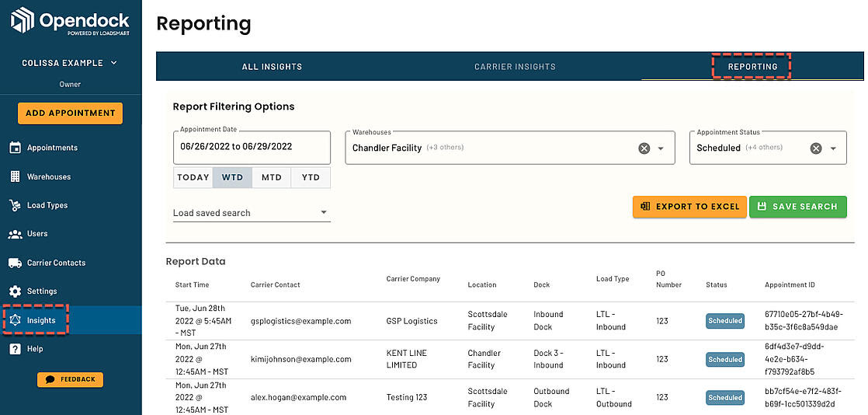Open the Load saved search dropdown
868x415 pixels.
pos(252,213)
